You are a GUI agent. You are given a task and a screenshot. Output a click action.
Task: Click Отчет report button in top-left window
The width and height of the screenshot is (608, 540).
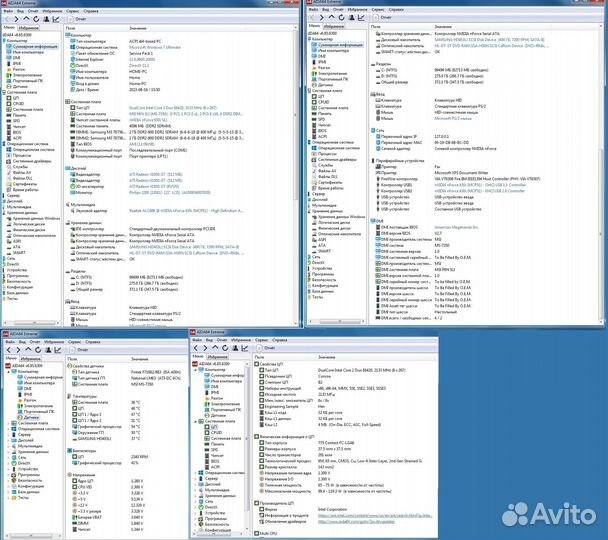(x=77, y=19)
